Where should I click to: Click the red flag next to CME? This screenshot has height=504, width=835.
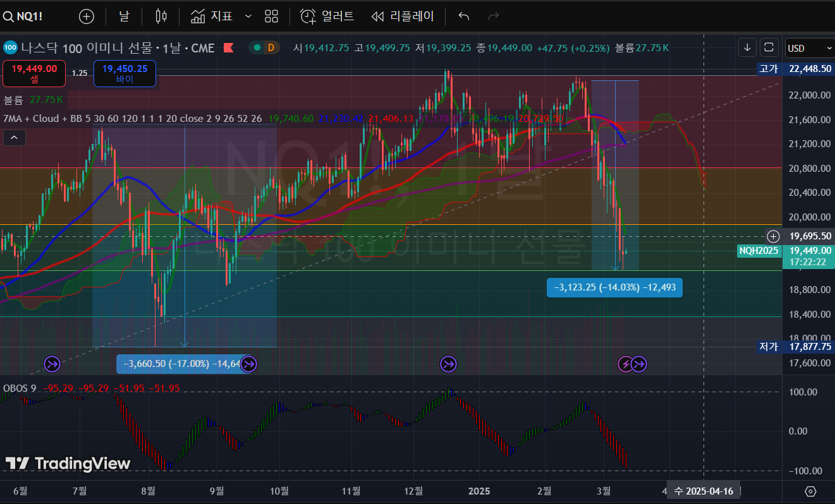[229, 47]
